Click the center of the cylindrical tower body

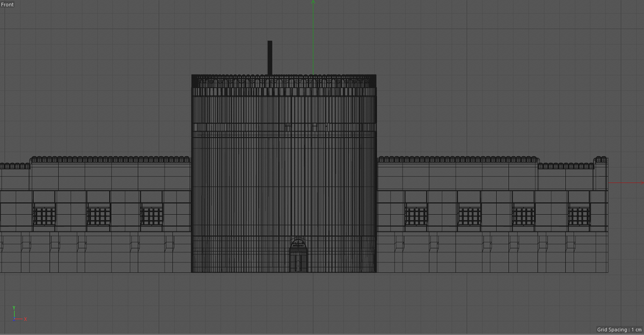coord(283,177)
